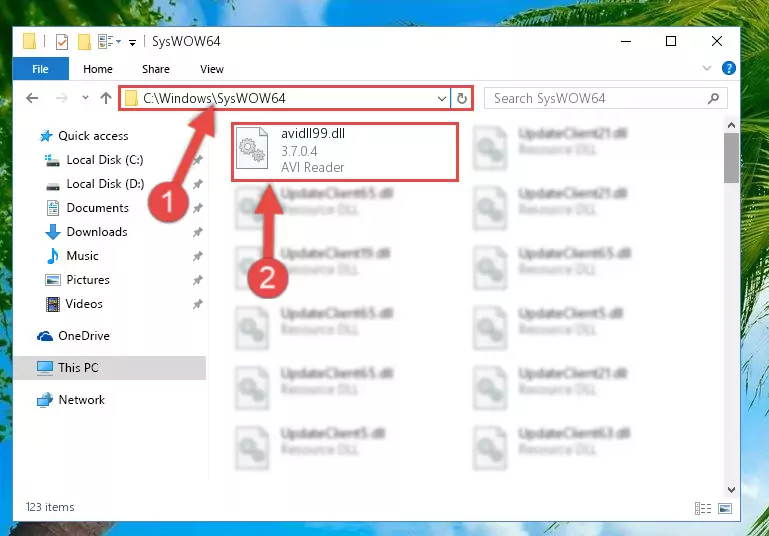The image size is (769, 536).
Task: Click the Properties checkmark icon in title bar
Action: coord(62,42)
